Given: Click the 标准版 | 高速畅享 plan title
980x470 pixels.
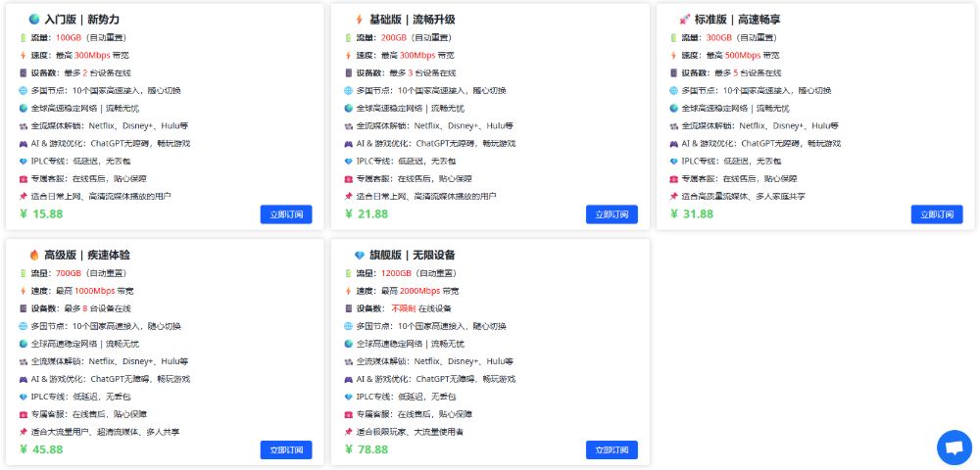Looking at the screenshot, I should (x=738, y=20).
